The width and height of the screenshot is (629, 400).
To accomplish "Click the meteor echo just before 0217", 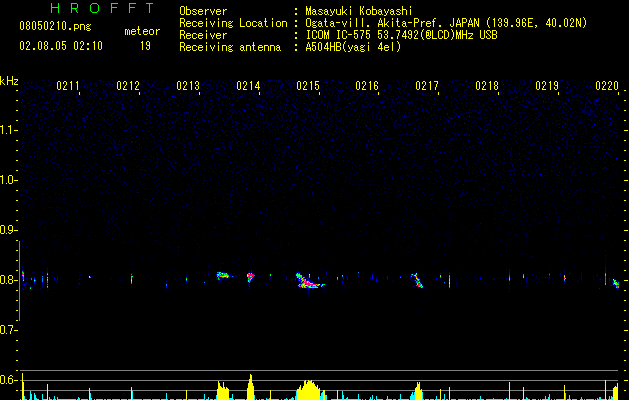I will click(x=417, y=280).
